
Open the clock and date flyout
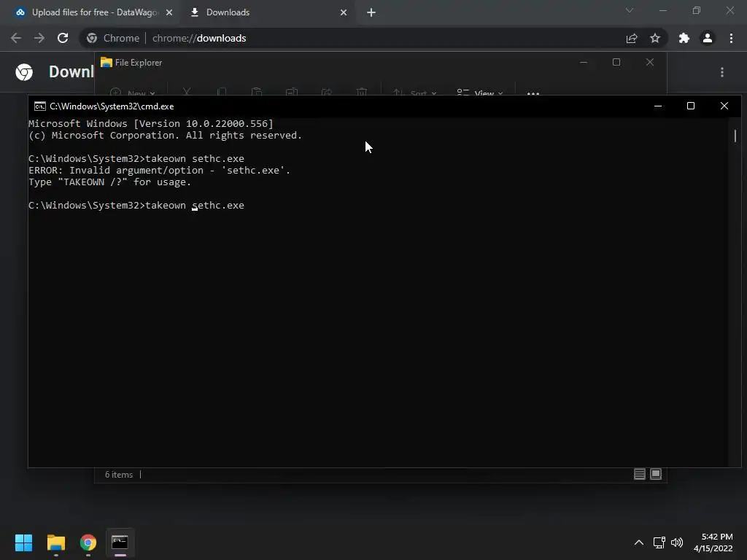[x=713, y=542]
